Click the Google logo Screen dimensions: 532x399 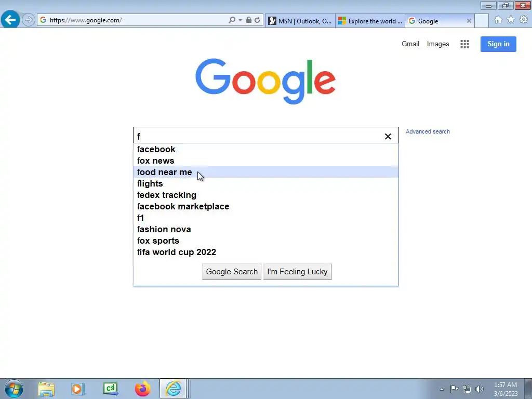(265, 82)
